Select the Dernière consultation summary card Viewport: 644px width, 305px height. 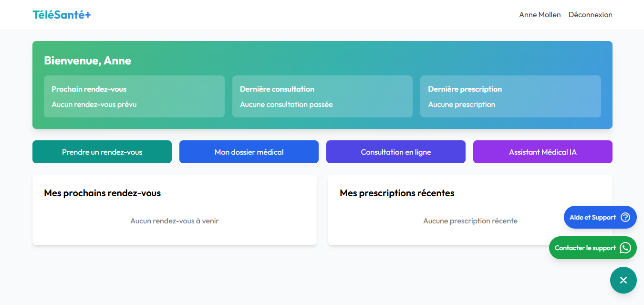(322, 96)
